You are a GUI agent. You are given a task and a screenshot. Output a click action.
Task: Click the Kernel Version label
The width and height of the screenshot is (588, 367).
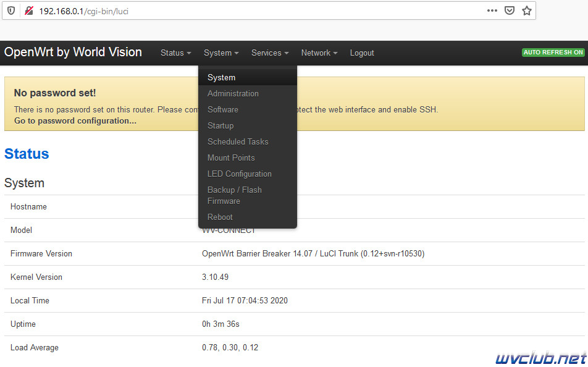pos(36,277)
